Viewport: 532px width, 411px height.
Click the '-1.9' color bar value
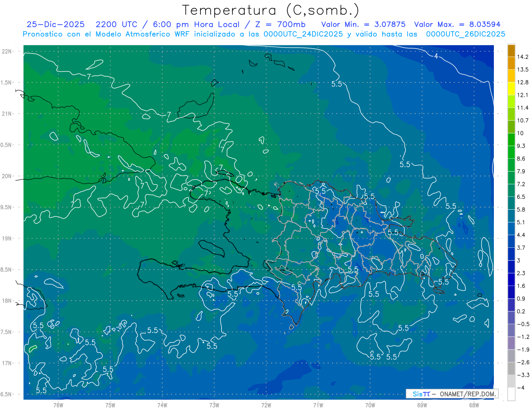point(523,350)
